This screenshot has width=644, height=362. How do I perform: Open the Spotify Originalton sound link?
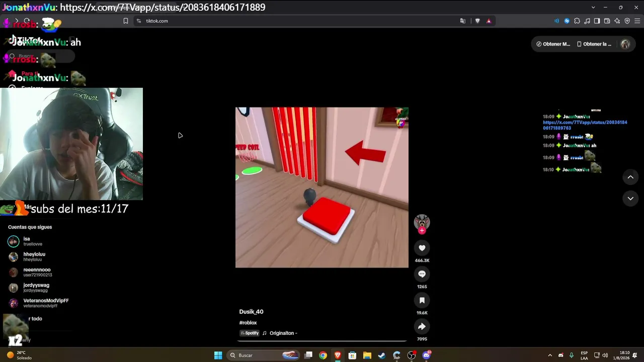click(x=269, y=333)
